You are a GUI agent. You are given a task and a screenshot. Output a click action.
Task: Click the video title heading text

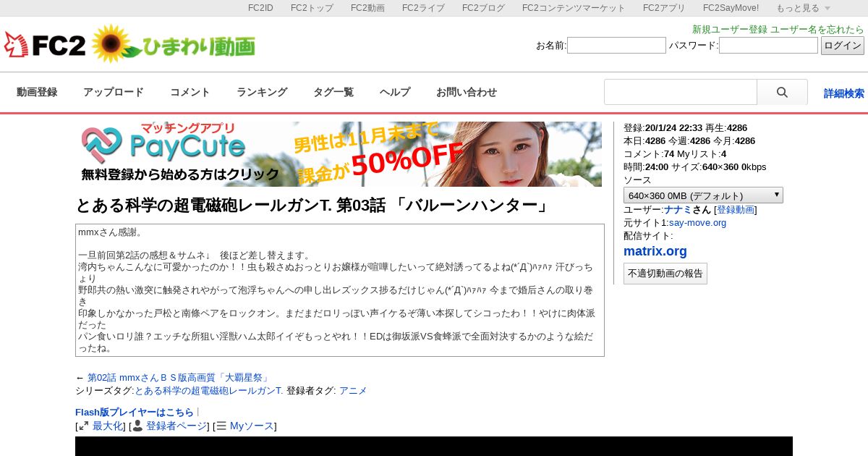(312, 206)
